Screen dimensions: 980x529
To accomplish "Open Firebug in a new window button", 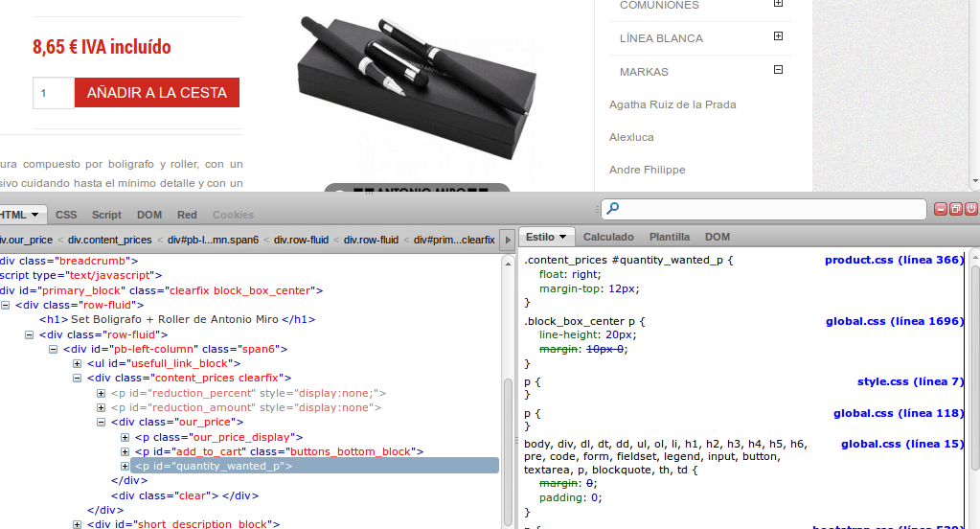I will click(956, 209).
